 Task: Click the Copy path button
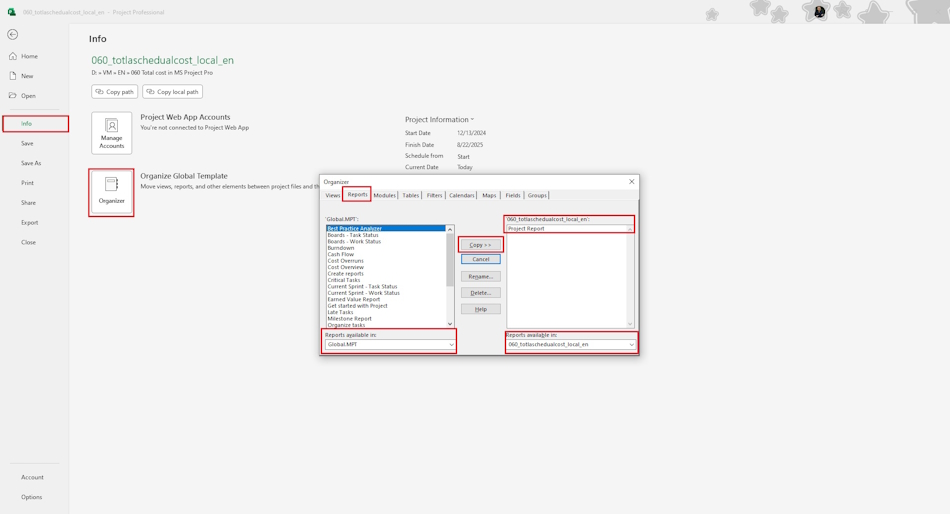click(115, 92)
